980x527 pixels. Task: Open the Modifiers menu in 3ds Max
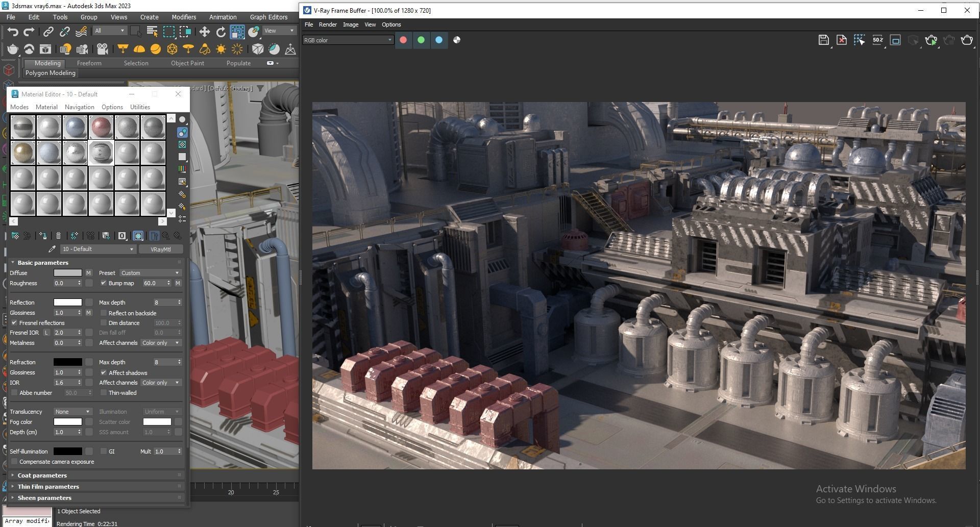pyautogui.click(x=184, y=17)
